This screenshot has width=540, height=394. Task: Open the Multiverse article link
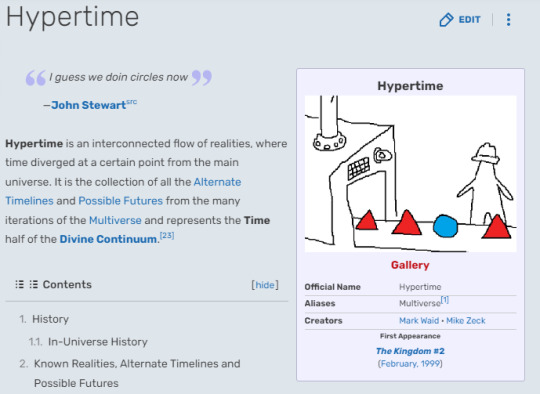point(115,220)
